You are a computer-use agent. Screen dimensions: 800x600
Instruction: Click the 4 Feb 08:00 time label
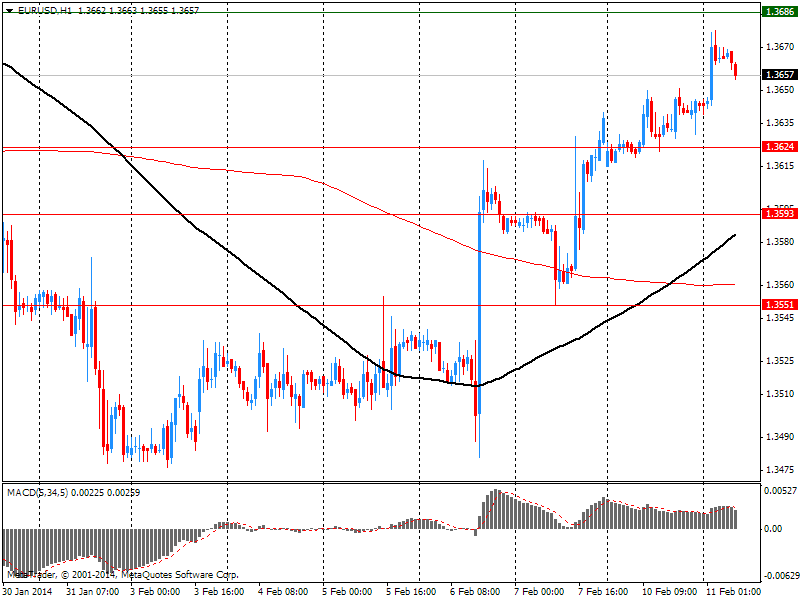click(283, 592)
